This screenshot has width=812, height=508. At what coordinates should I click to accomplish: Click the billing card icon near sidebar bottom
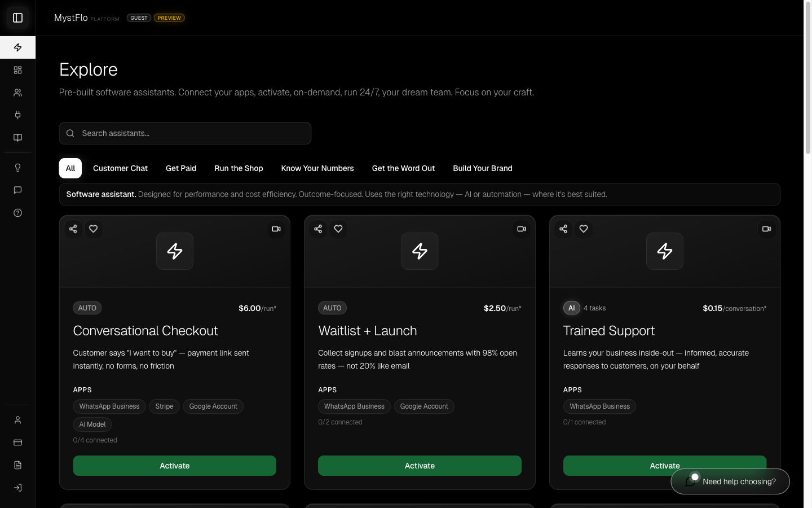(17, 443)
